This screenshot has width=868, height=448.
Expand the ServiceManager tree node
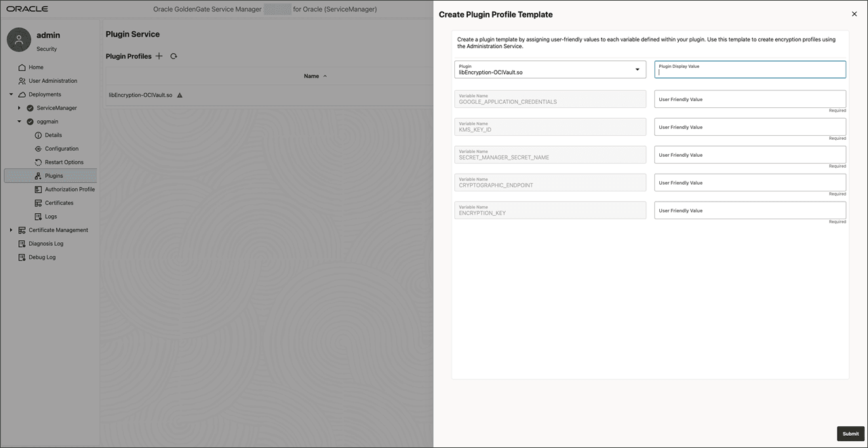tap(19, 107)
